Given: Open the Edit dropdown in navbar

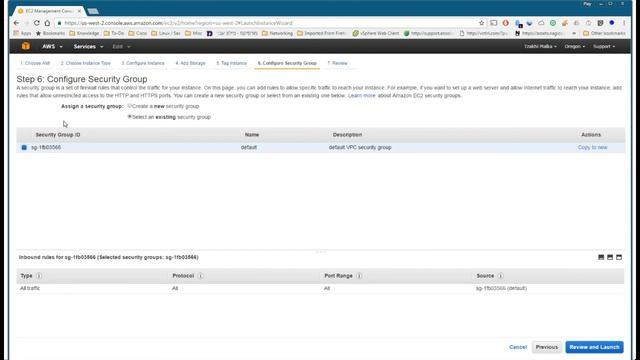Looking at the screenshot, I should [121, 47].
